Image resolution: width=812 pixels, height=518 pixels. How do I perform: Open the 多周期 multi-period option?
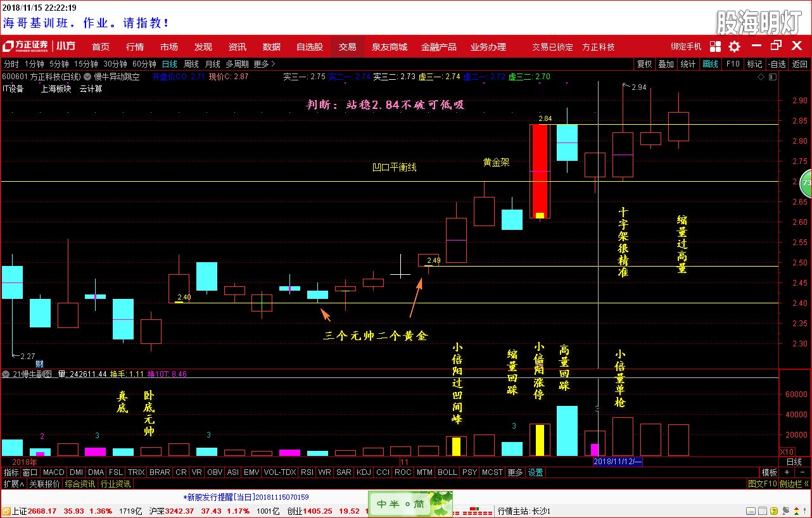click(237, 64)
